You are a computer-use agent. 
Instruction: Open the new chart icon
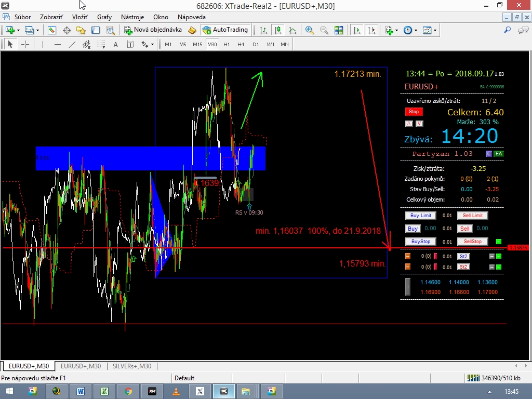pos(10,30)
